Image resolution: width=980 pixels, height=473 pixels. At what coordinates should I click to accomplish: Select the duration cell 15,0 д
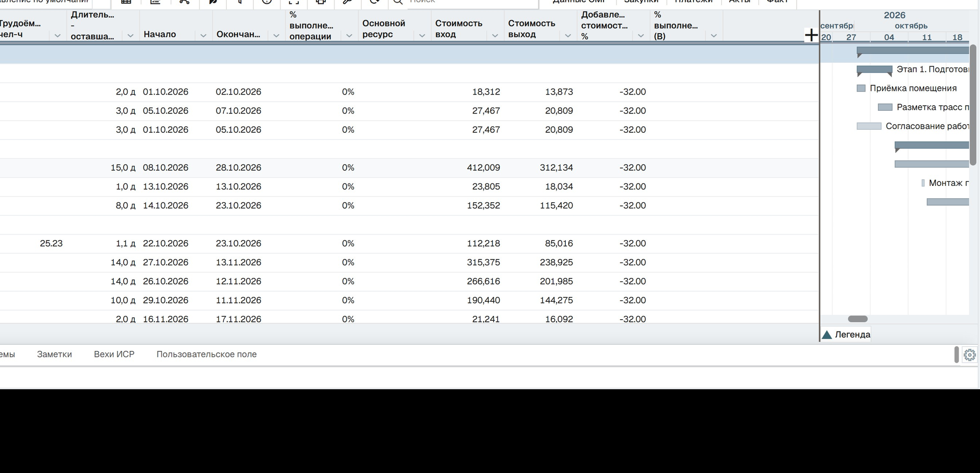pos(123,168)
